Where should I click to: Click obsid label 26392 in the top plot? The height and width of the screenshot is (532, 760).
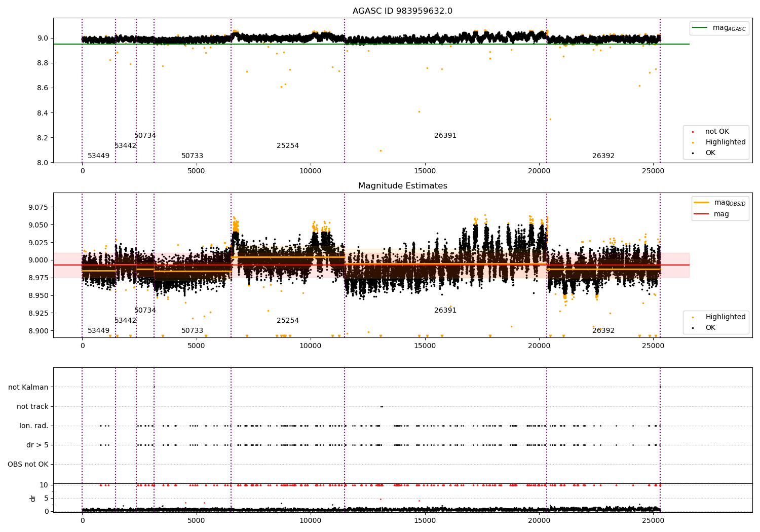click(x=603, y=156)
